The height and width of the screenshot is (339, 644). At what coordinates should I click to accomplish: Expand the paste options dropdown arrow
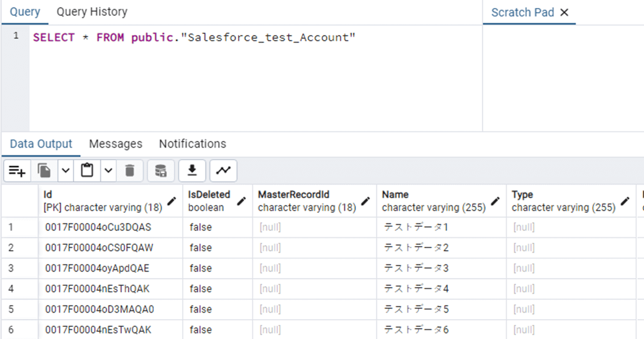point(108,170)
